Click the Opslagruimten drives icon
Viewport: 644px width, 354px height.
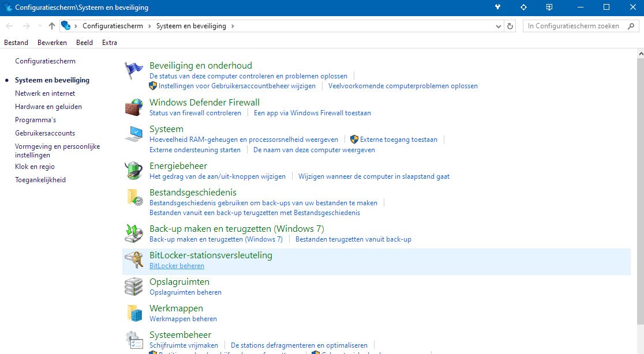click(133, 287)
